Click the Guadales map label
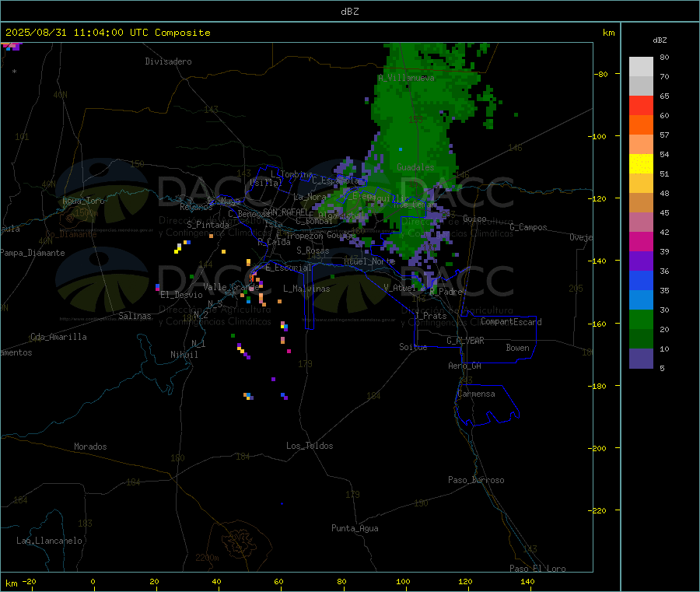Viewport: 700px width, 592px height. coord(415,167)
